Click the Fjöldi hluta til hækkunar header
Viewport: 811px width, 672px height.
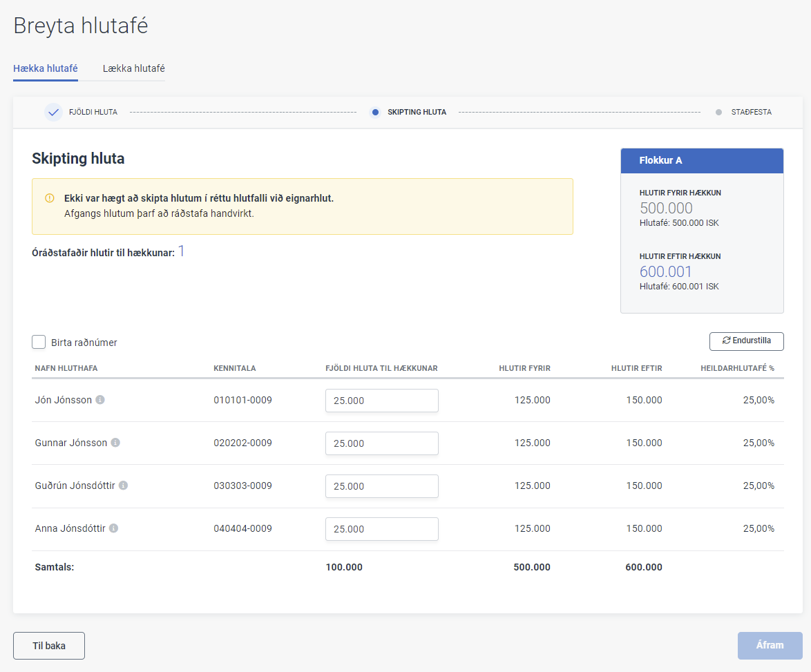[381, 368]
